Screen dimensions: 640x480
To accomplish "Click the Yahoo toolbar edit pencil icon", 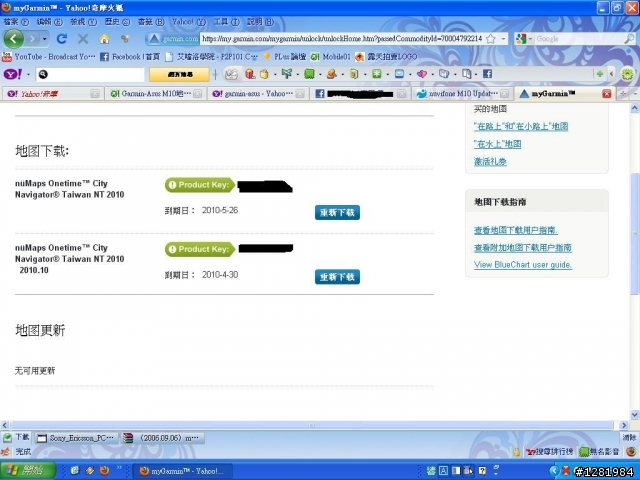I will [231, 74].
